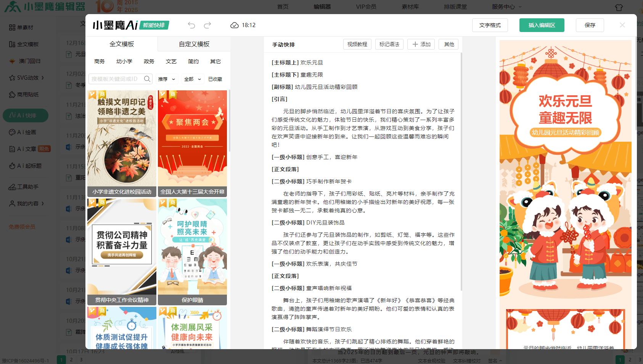This screenshot has width=643, height=364.
Task: Open 澳门回归 in the sidebar
Action: pyautogui.click(x=25, y=61)
